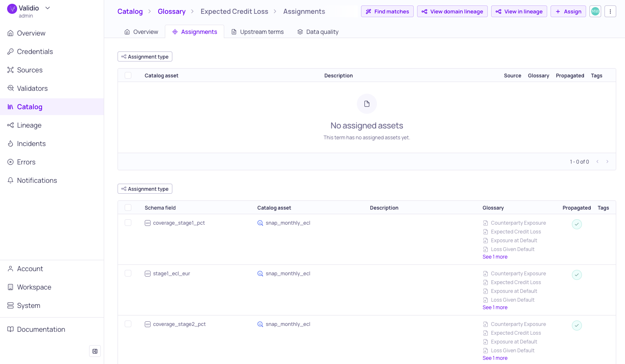Toggle select-all checkbox in Schema field table header
Image resolution: width=625 pixels, height=364 pixels.
pyautogui.click(x=128, y=208)
